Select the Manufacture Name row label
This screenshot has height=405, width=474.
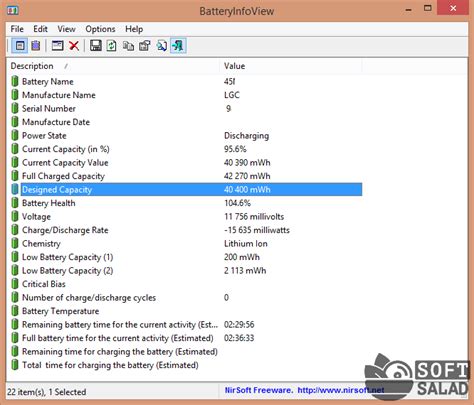coord(59,95)
